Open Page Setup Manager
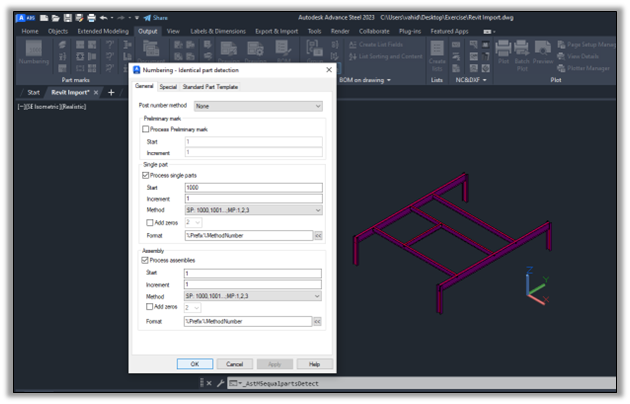The width and height of the screenshot is (630, 404). [x=586, y=45]
